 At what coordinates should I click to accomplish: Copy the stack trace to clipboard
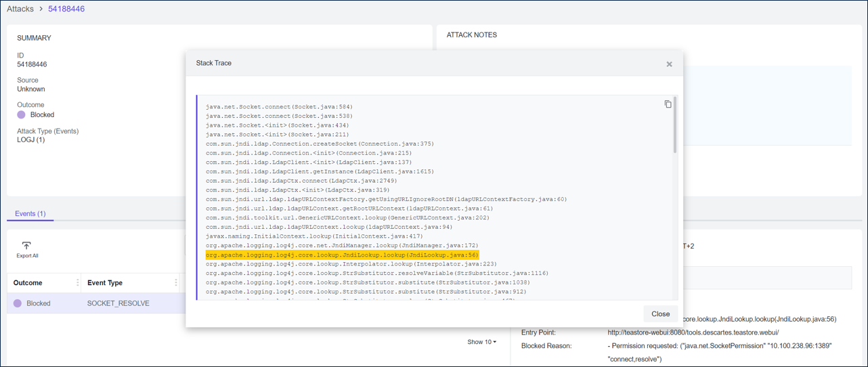668,104
